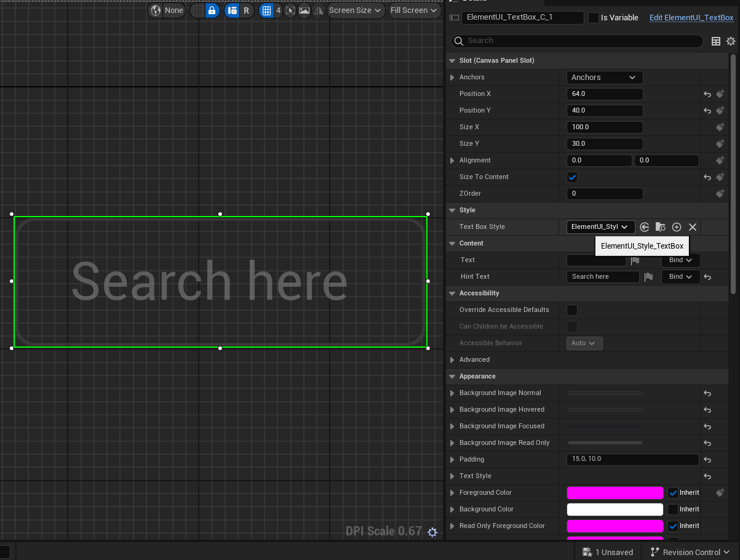Click the ZOrder animation key icon
The width and height of the screenshot is (740, 560).
click(720, 194)
